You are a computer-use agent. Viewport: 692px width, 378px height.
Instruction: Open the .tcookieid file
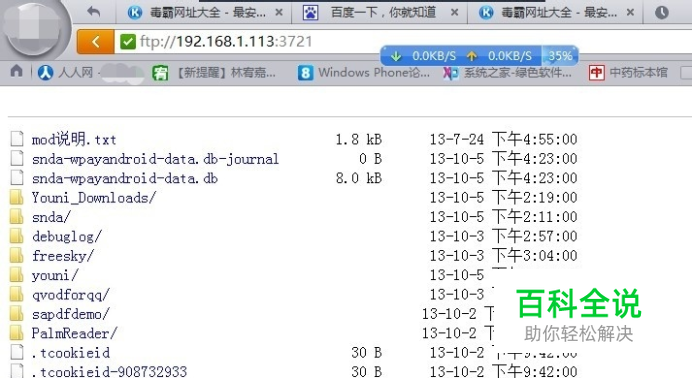click(x=71, y=353)
